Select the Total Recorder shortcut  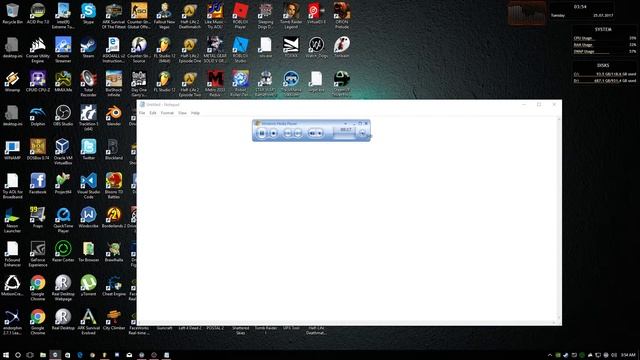88,84
